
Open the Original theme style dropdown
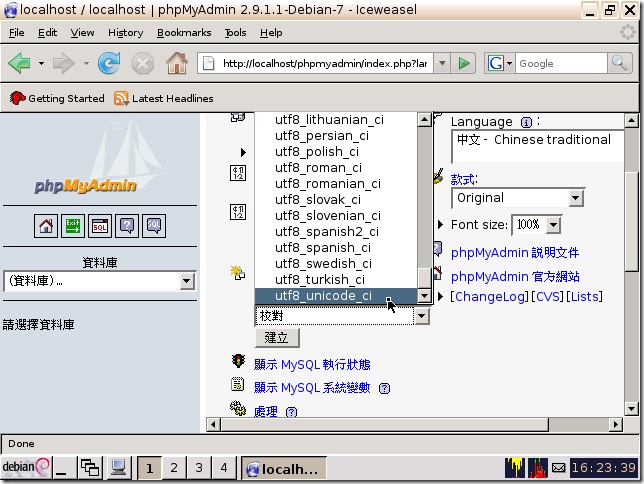576,198
